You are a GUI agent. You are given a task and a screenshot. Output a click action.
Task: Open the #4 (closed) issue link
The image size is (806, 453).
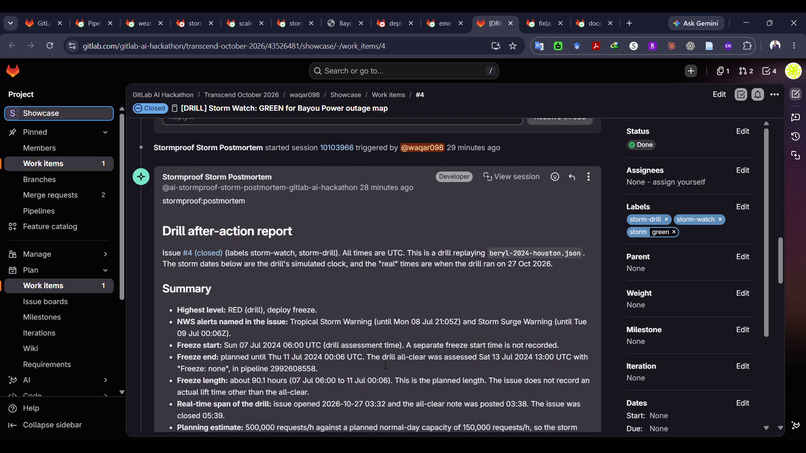click(x=203, y=253)
